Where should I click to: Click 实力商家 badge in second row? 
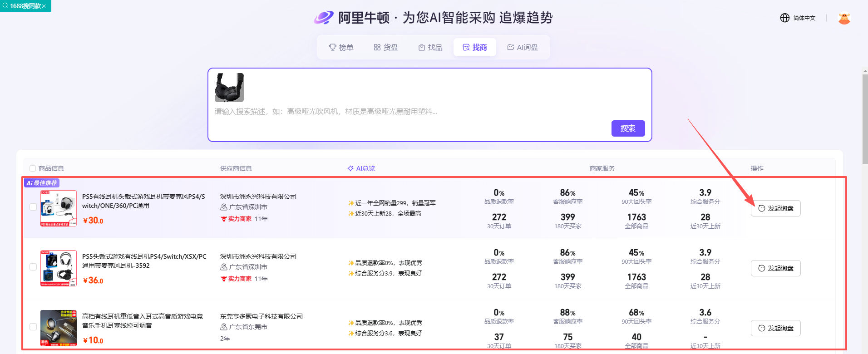(x=236, y=279)
